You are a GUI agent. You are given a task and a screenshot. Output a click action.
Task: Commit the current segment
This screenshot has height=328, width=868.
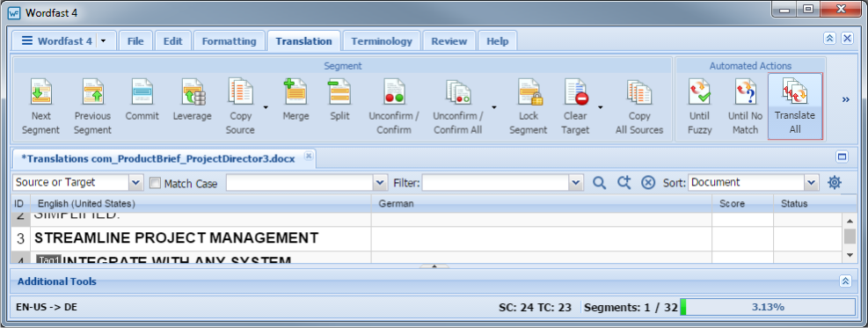[x=142, y=91]
